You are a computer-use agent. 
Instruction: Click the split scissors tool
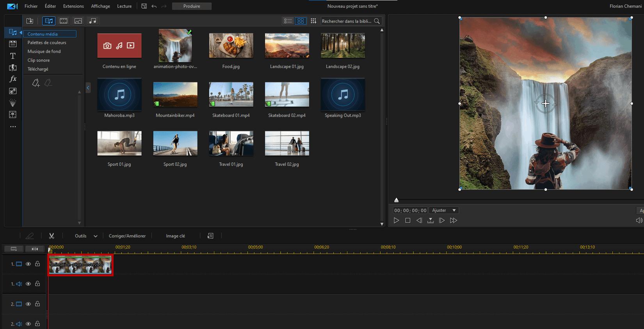[52, 236]
